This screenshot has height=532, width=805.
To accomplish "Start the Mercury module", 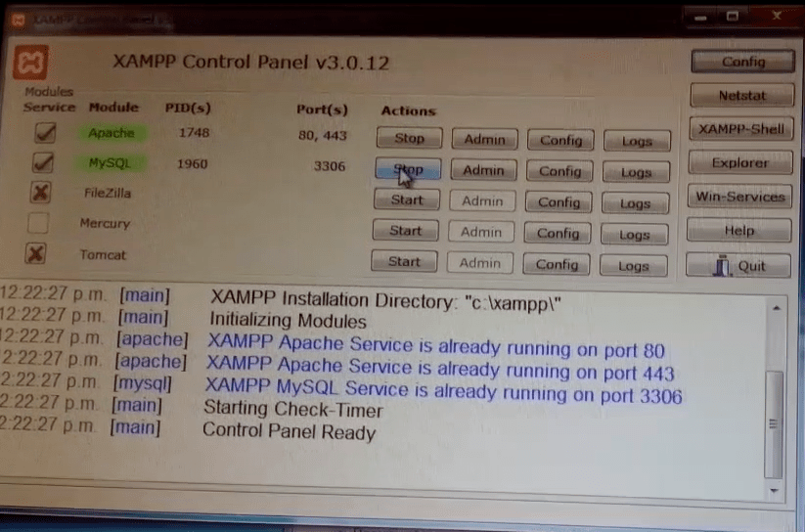I will [406, 230].
